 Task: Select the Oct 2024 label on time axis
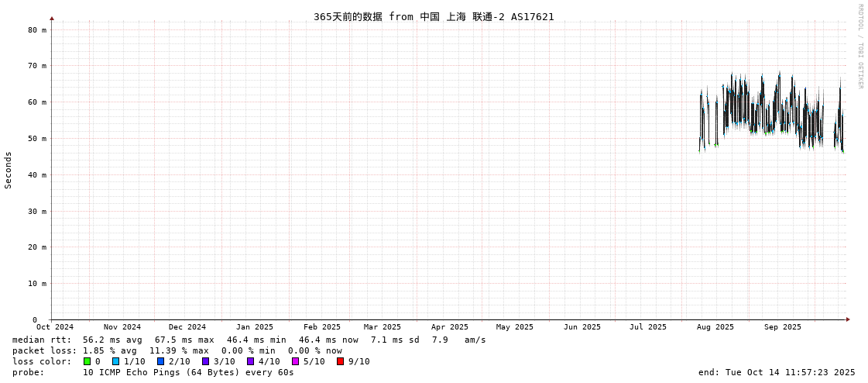point(55,327)
